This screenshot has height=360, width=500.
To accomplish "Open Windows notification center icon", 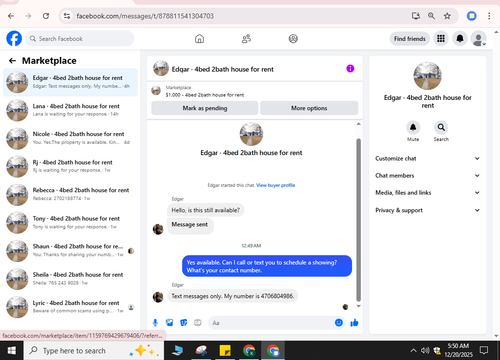I will point(484,350).
